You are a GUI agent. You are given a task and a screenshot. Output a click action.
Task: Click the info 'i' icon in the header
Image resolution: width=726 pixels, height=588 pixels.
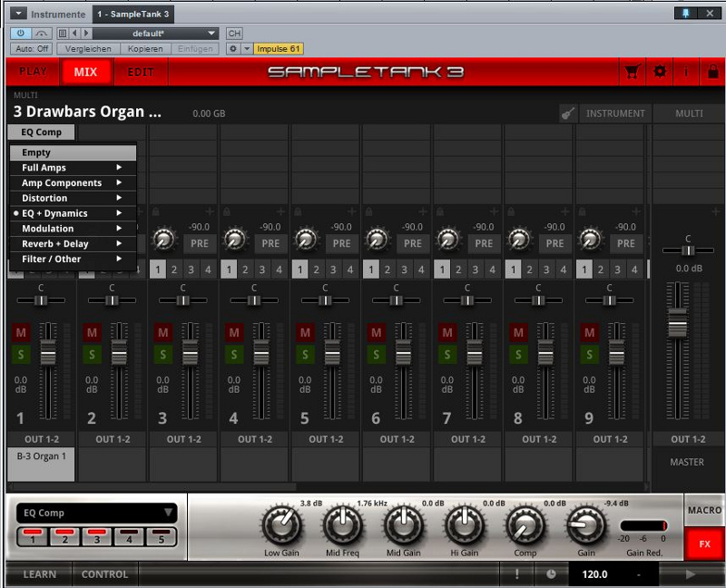tap(686, 72)
